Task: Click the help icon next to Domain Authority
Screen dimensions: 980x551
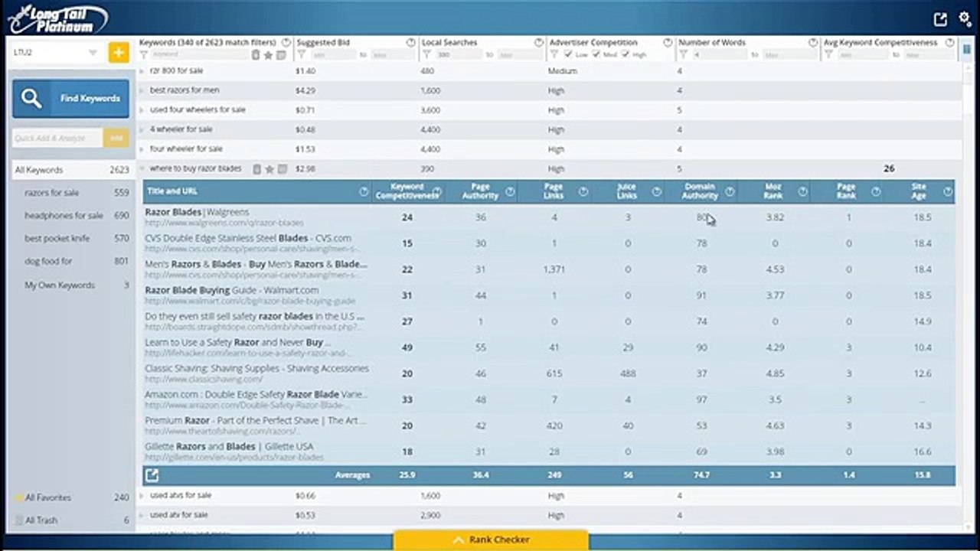Action: click(x=730, y=191)
